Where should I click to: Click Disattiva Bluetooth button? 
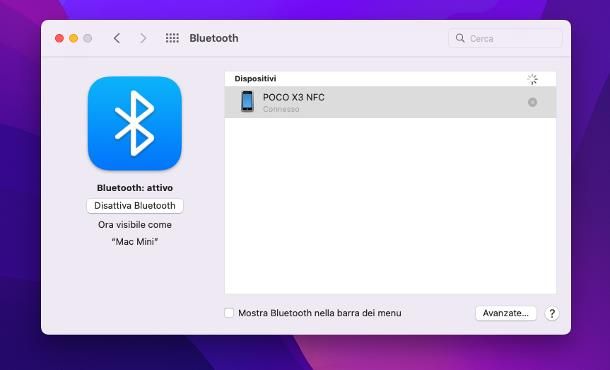pyautogui.click(x=135, y=205)
